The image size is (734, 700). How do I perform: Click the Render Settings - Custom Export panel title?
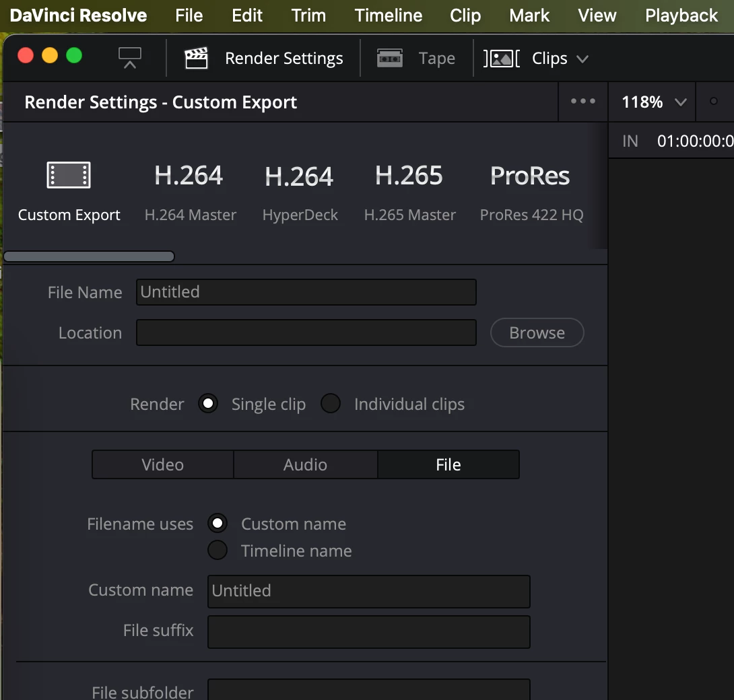(x=160, y=102)
